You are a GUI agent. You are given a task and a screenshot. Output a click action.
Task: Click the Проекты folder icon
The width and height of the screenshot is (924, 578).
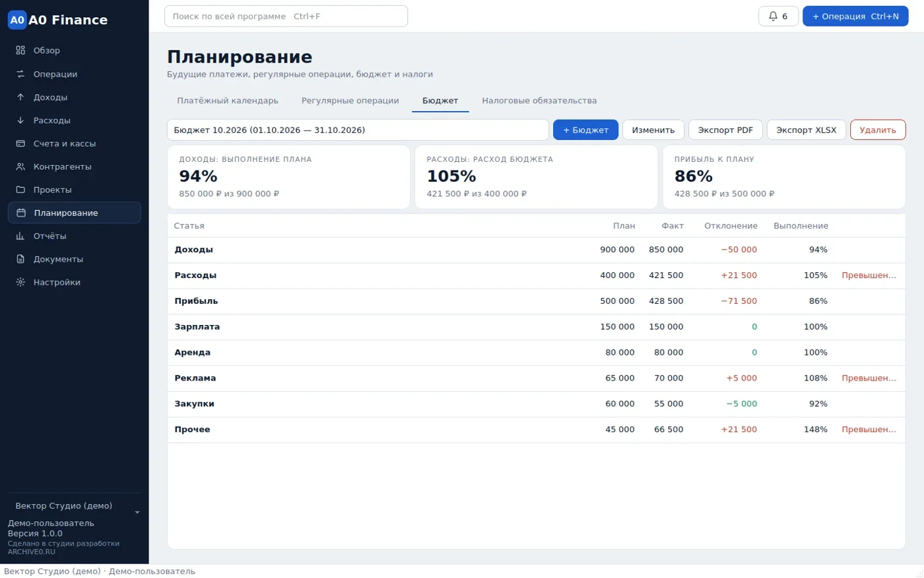tap(20, 190)
